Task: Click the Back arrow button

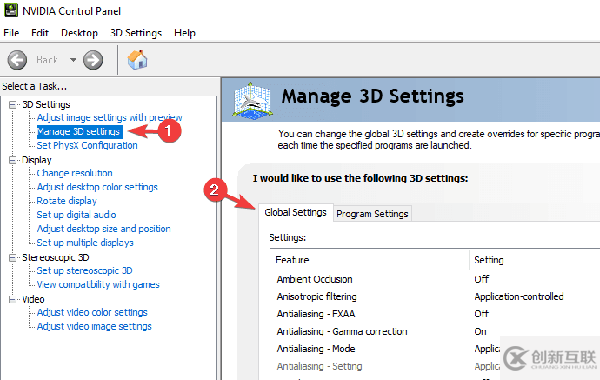Action: (17, 60)
